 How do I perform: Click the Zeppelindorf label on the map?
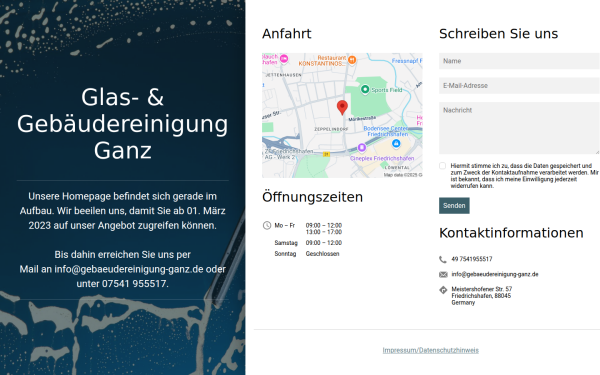(331, 129)
